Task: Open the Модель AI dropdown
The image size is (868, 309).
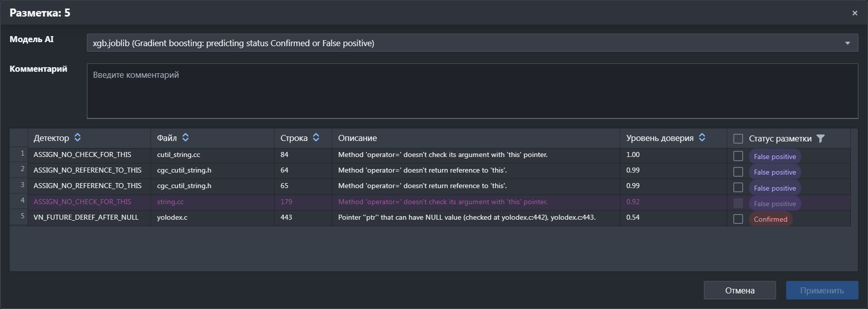Action: click(472, 43)
